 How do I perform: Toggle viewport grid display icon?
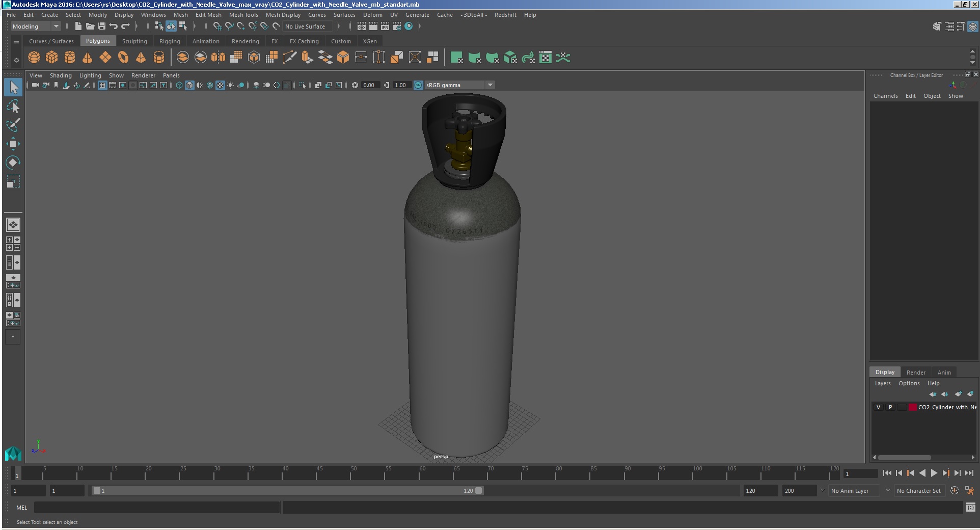(x=102, y=85)
